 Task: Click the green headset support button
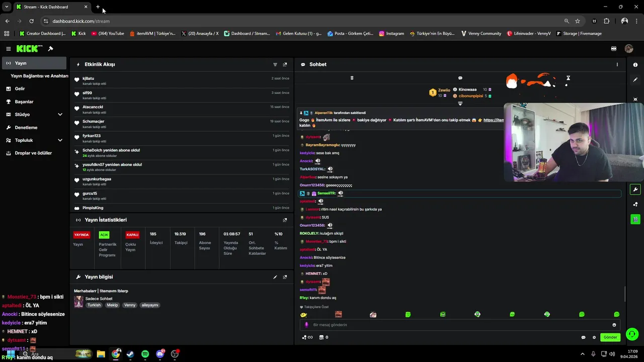[x=632, y=334]
